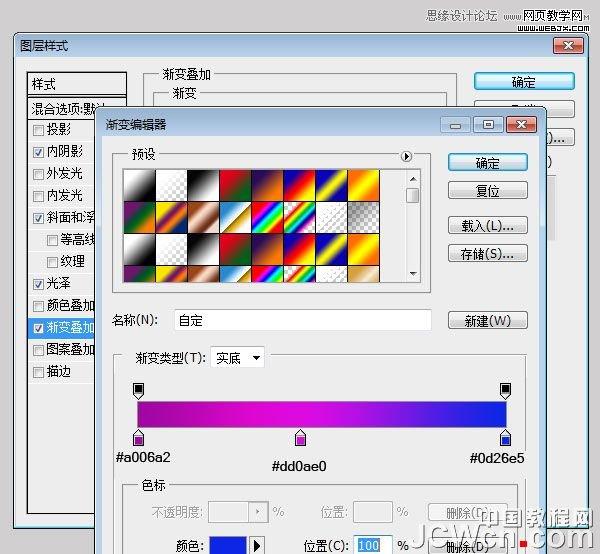Open the presets flyout menu arrow
This screenshot has width=600, height=554.
coord(406,156)
